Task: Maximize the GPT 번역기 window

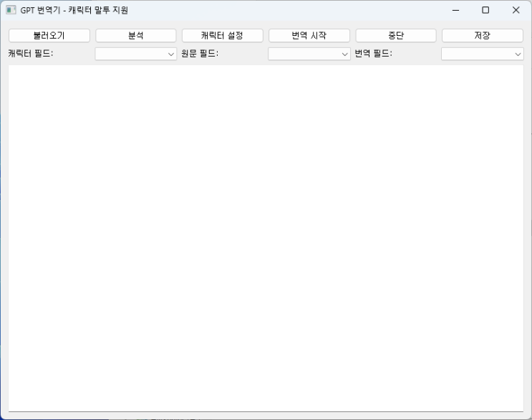Action: (x=485, y=10)
